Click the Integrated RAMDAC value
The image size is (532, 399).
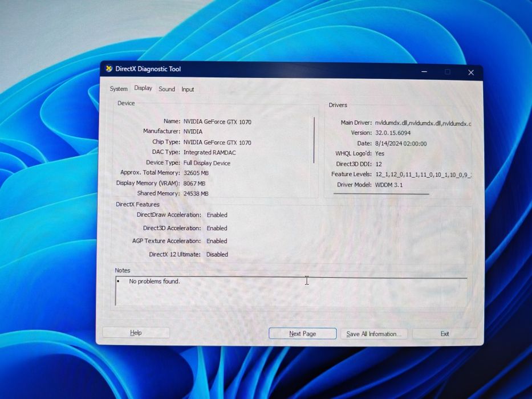pos(209,153)
